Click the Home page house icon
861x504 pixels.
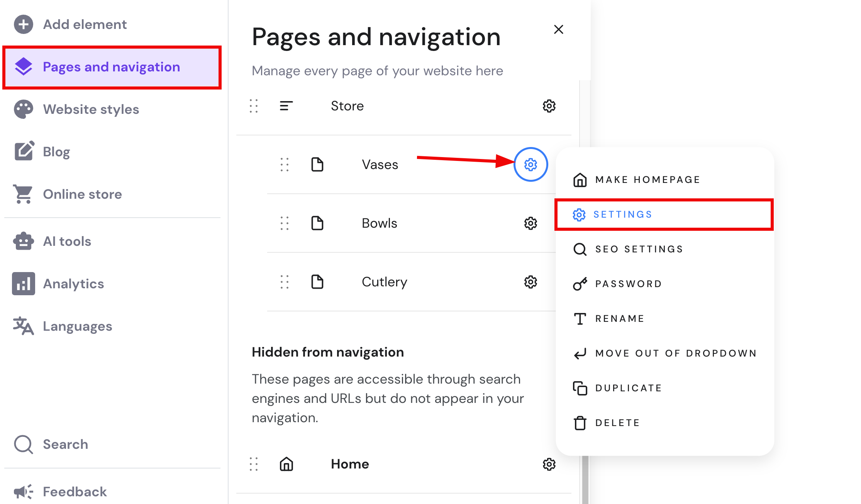[x=286, y=464]
